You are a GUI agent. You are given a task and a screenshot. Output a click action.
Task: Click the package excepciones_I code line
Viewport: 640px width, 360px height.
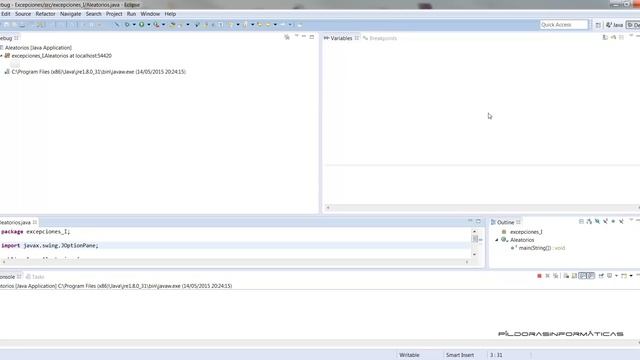coord(36,231)
